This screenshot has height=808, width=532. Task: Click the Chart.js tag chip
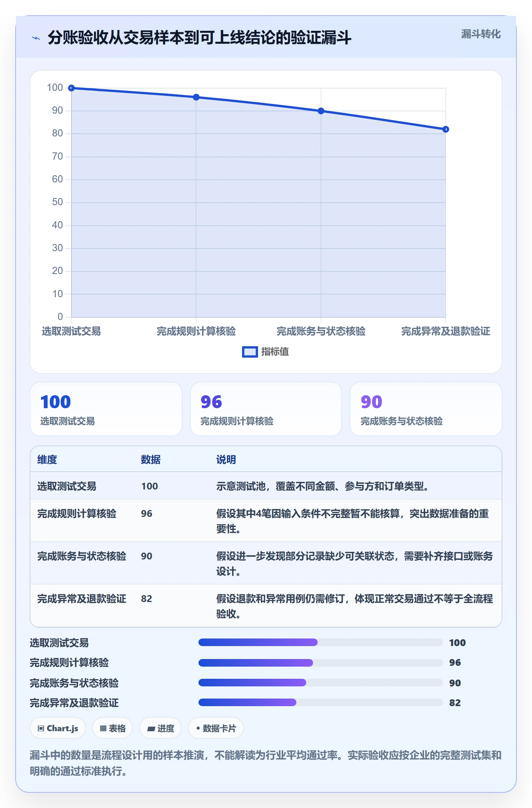click(58, 728)
